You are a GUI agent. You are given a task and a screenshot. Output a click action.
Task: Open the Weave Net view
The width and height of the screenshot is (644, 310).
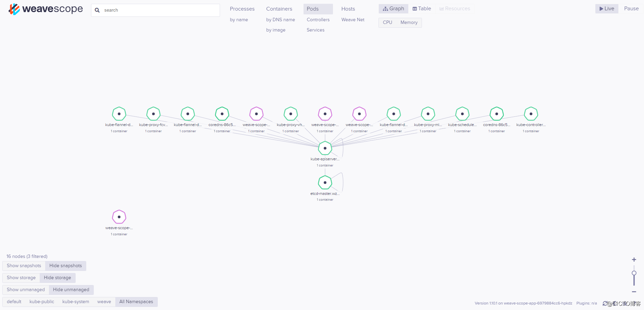pyautogui.click(x=353, y=20)
